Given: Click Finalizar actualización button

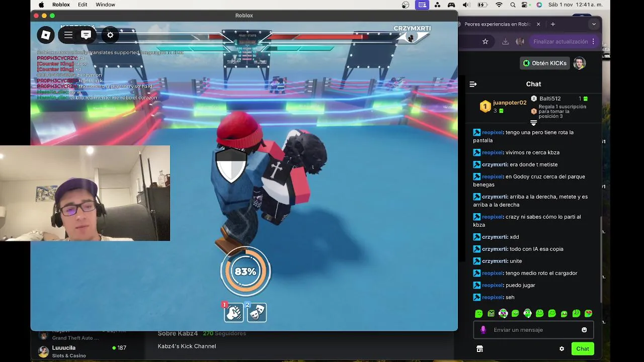Looking at the screenshot, I should coord(560,42).
